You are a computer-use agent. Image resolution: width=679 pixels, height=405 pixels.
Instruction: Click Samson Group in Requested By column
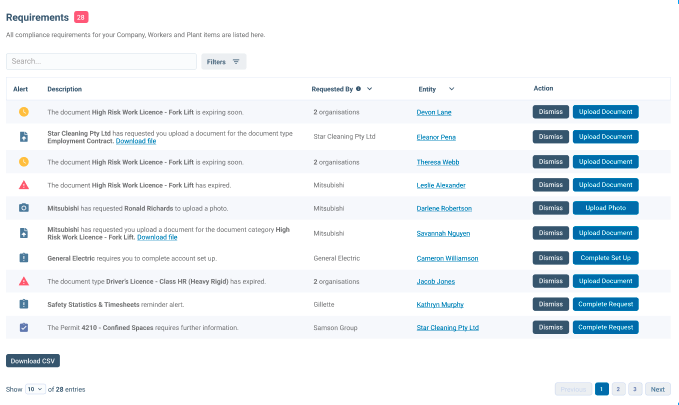pos(336,328)
